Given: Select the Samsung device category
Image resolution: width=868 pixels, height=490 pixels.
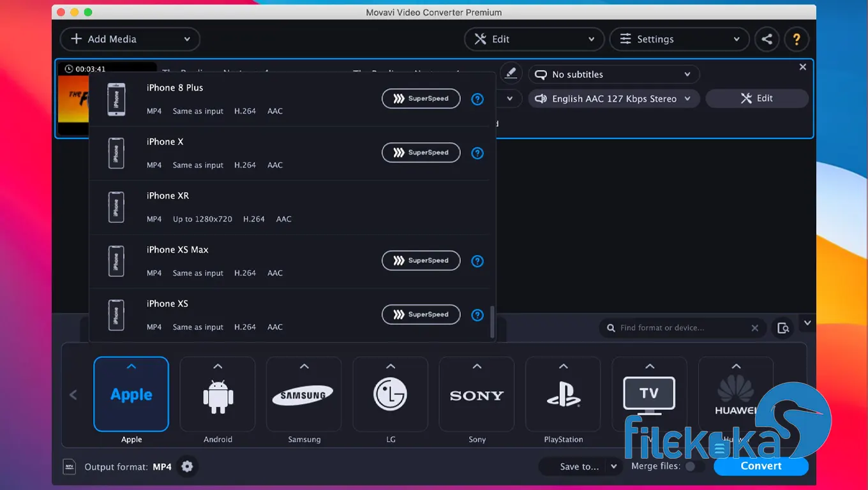Looking at the screenshot, I should point(304,394).
